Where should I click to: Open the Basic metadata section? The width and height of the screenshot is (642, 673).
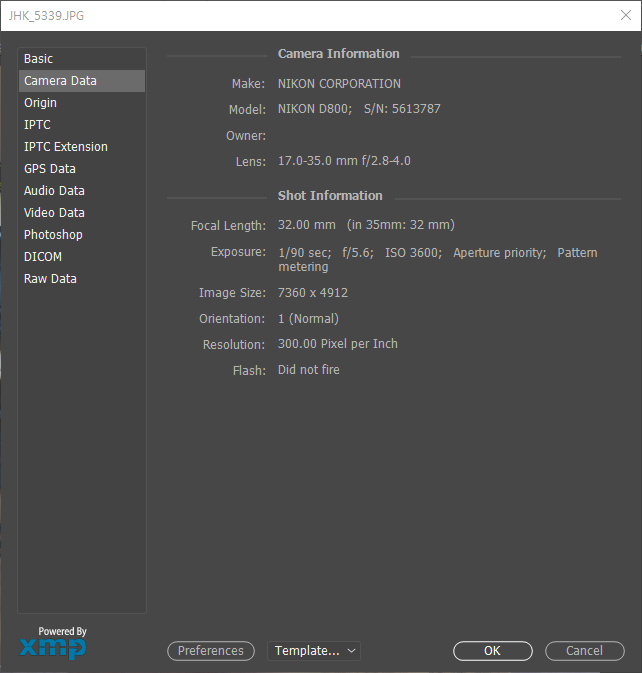point(82,59)
